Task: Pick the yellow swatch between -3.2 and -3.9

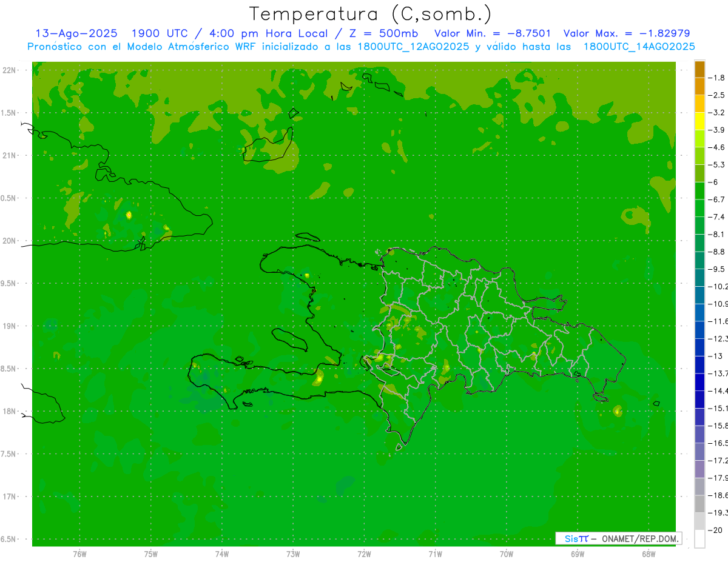Action: point(699,121)
